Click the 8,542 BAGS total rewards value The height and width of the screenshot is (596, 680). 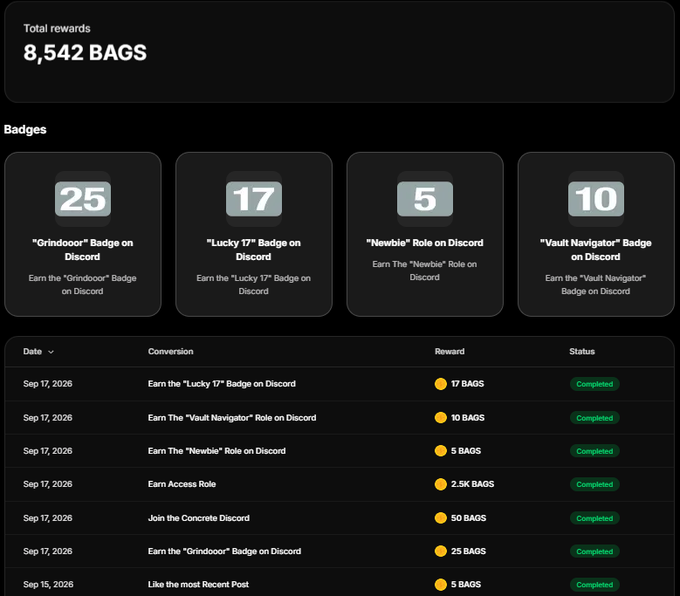(x=85, y=53)
